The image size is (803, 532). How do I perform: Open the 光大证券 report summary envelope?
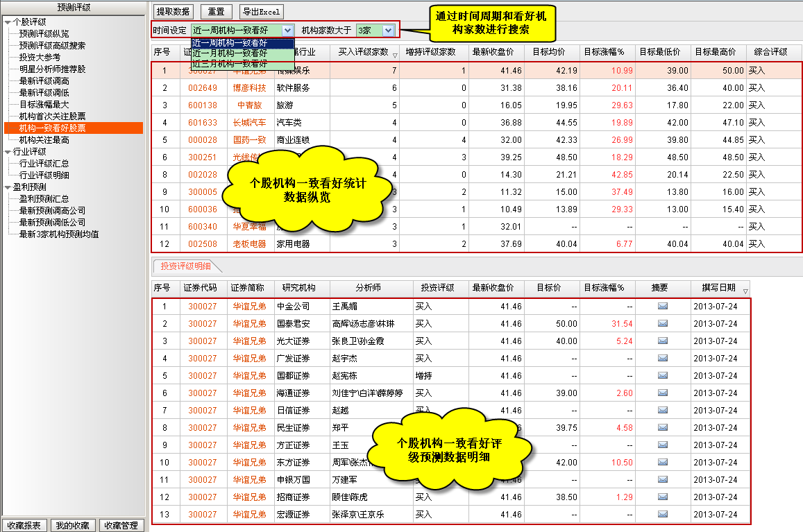pyautogui.click(x=662, y=341)
